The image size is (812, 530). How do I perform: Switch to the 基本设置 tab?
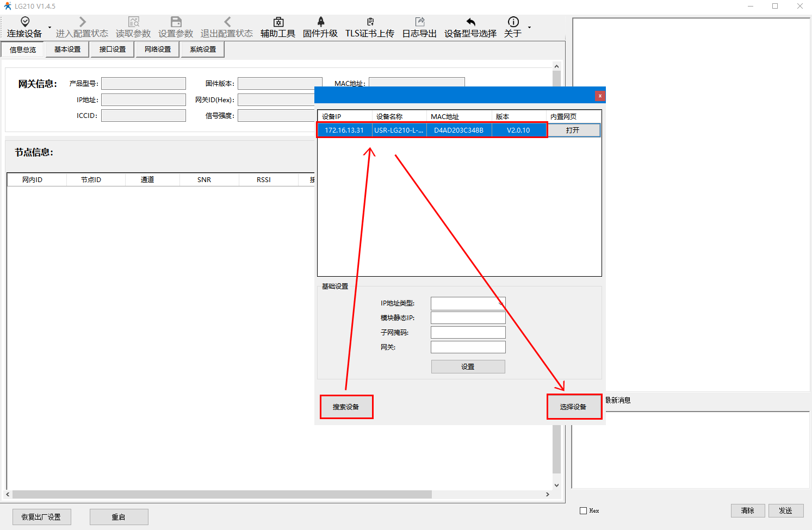pyautogui.click(x=67, y=49)
